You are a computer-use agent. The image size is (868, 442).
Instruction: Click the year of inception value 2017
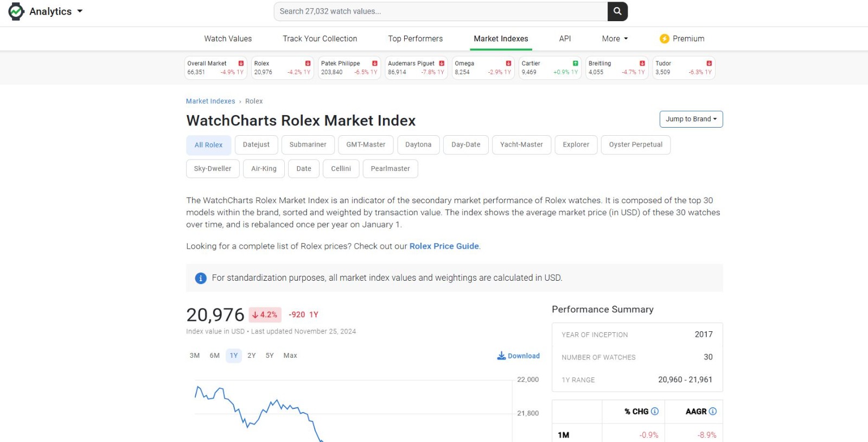coord(704,334)
